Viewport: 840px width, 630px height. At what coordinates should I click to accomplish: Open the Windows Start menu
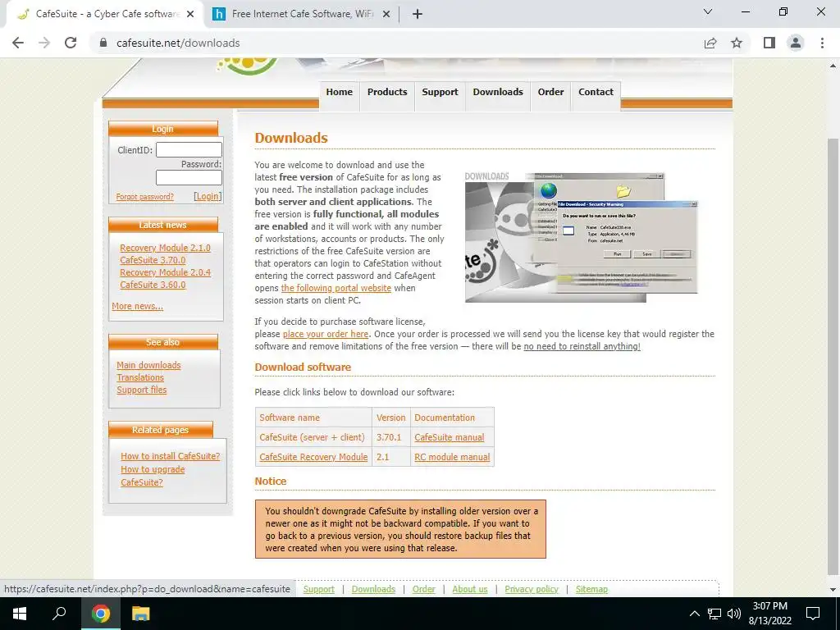tap(20, 614)
